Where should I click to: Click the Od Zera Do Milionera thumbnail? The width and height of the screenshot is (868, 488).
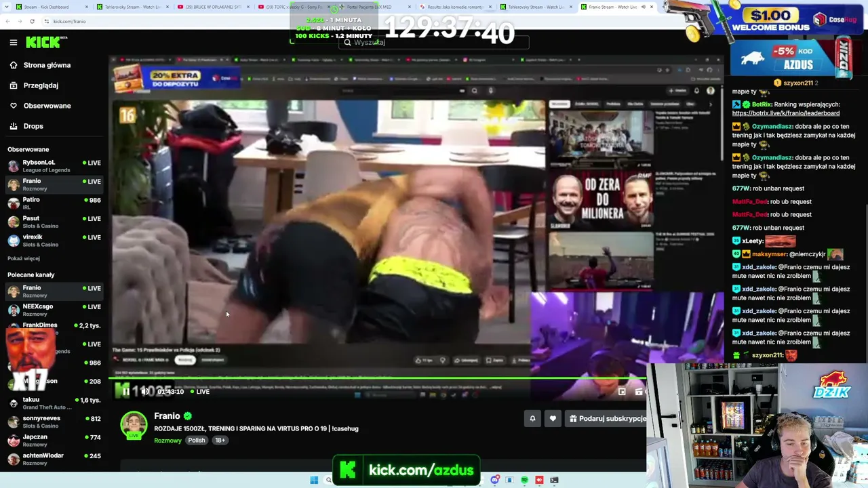pyautogui.click(x=601, y=200)
